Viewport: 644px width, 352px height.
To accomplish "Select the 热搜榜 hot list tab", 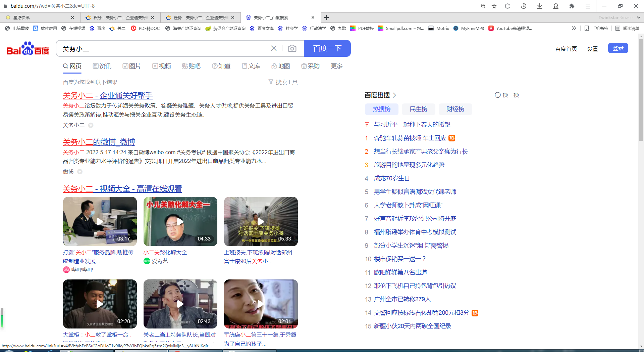I will 382,109.
